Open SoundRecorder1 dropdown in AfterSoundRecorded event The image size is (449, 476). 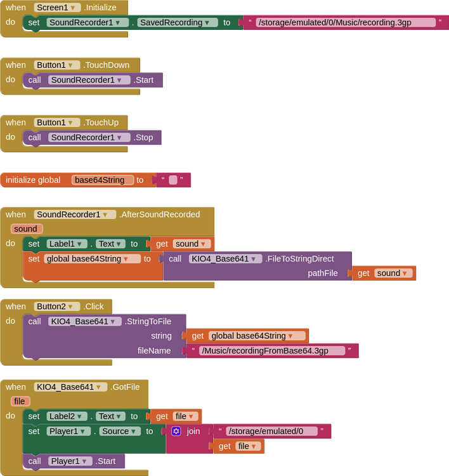pyautogui.click(x=75, y=215)
